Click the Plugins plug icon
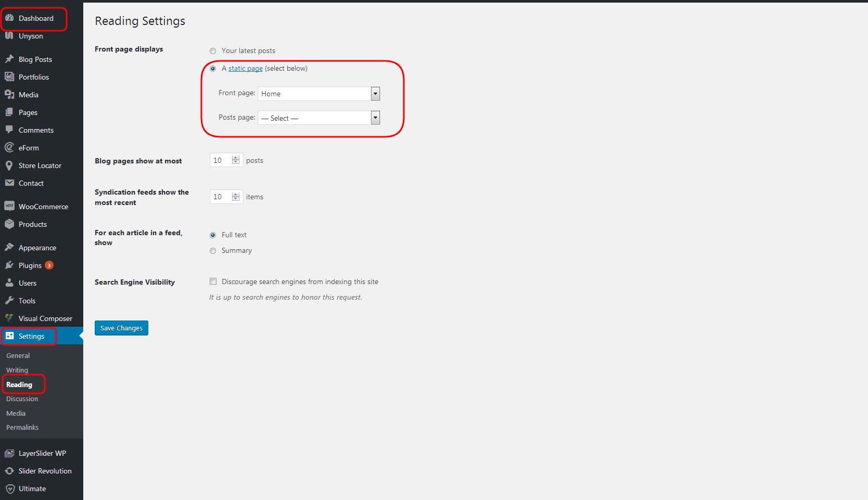The height and width of the screenshot is (500, 868). [10, 265]
